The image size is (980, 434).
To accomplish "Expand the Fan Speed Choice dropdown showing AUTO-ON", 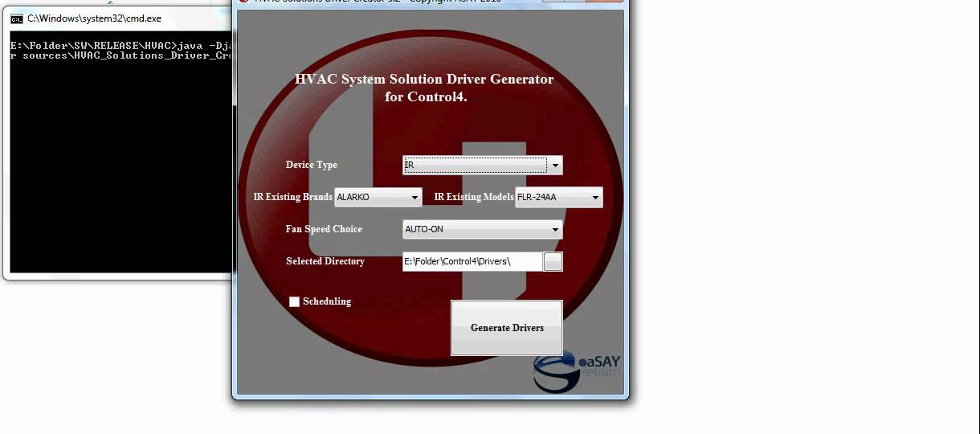I will (x=482, y=229).
